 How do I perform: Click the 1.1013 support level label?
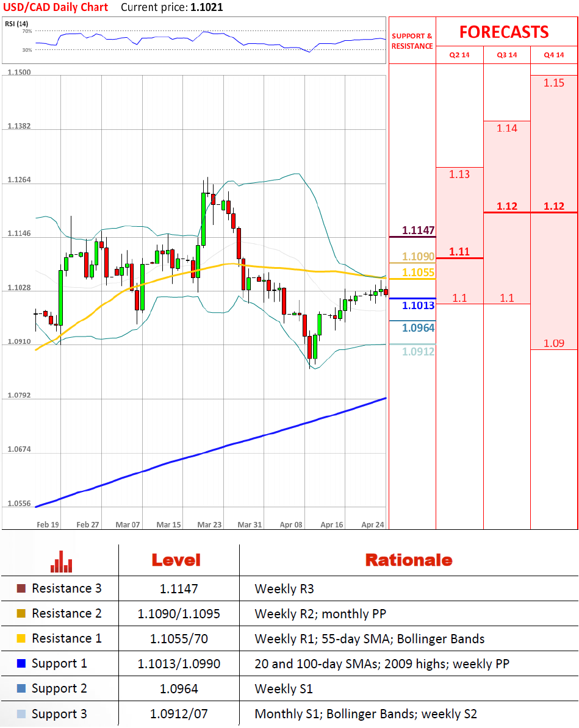tap(418, 305)
